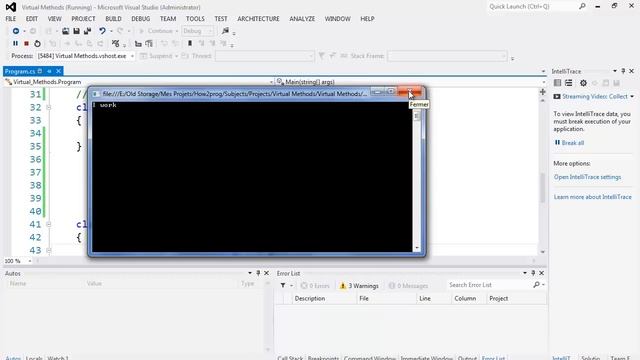Click the Navigate Backward arrow icon
The width and height of the screenshot is (640, 360).
16,31
